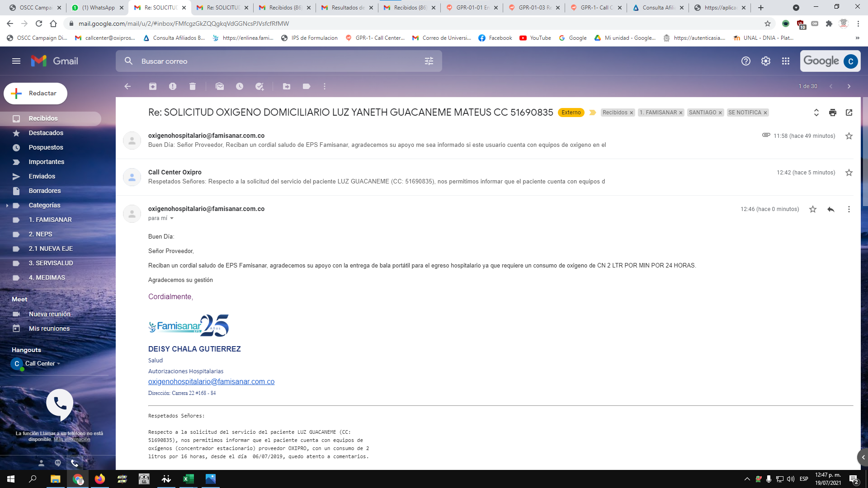Open the Destacados folder
This screenshot has height=488, width=868.
[51, 133]
